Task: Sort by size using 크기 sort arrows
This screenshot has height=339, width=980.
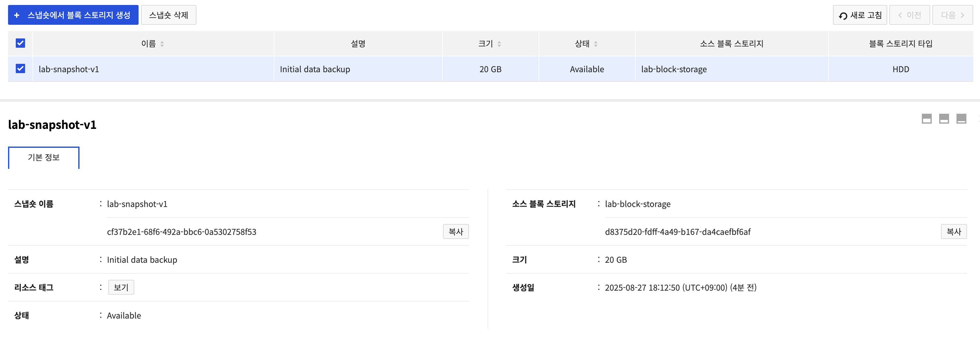Action: 499,44
